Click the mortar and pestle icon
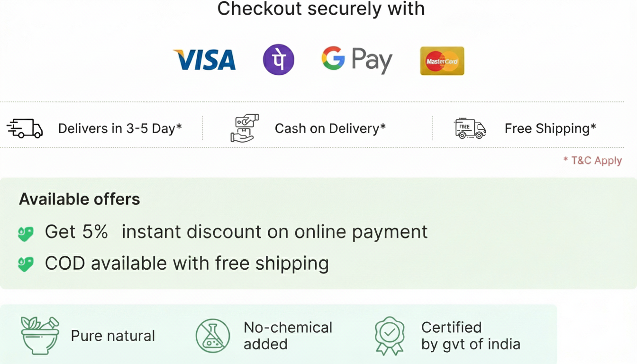The width and height of the screenshot is (637, 364). pos(40,336)
